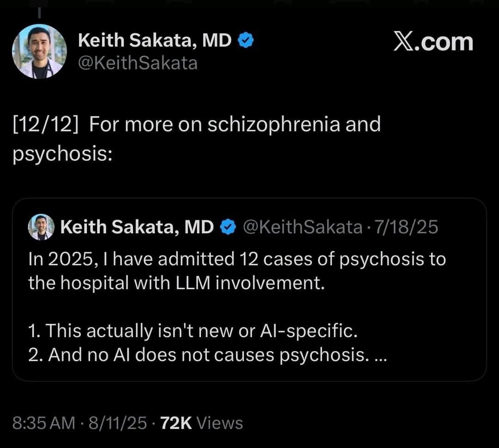Click the avatar inside the quoted tweet

pyautogui.click(x=41, y=227)
